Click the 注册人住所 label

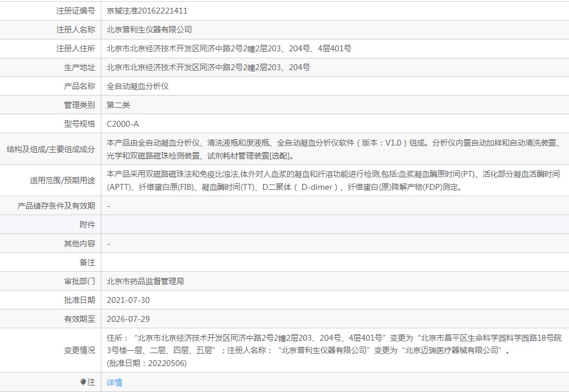click(75, 48)
